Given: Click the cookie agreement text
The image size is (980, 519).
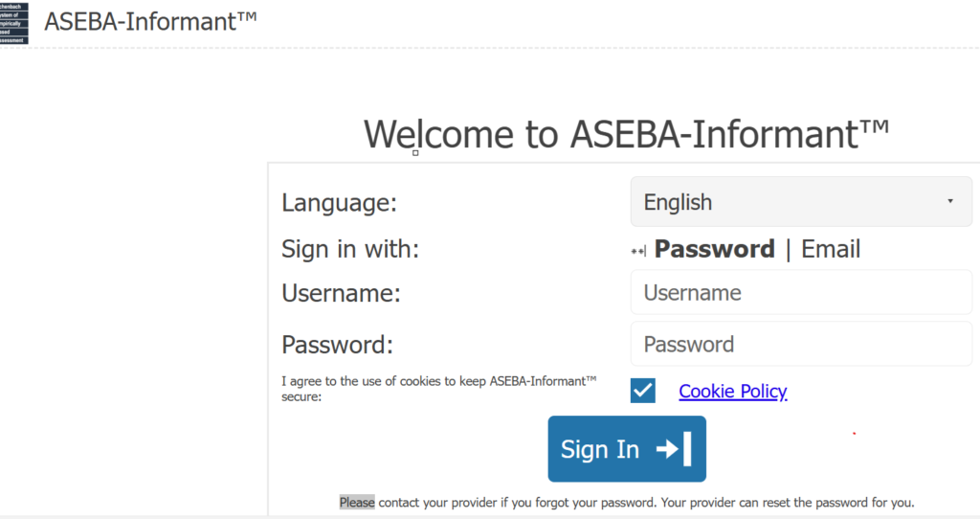Looking at the screenshot, I should (438, 388).
